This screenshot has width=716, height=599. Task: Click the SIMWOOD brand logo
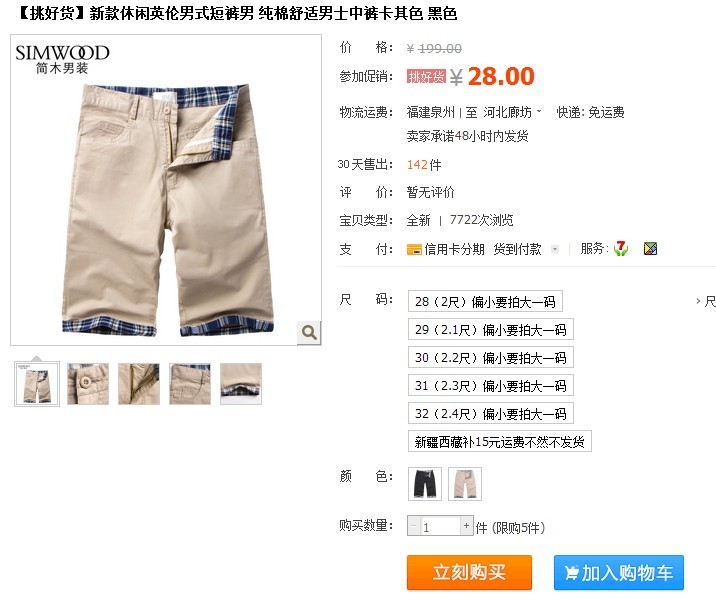pos(63,59)
